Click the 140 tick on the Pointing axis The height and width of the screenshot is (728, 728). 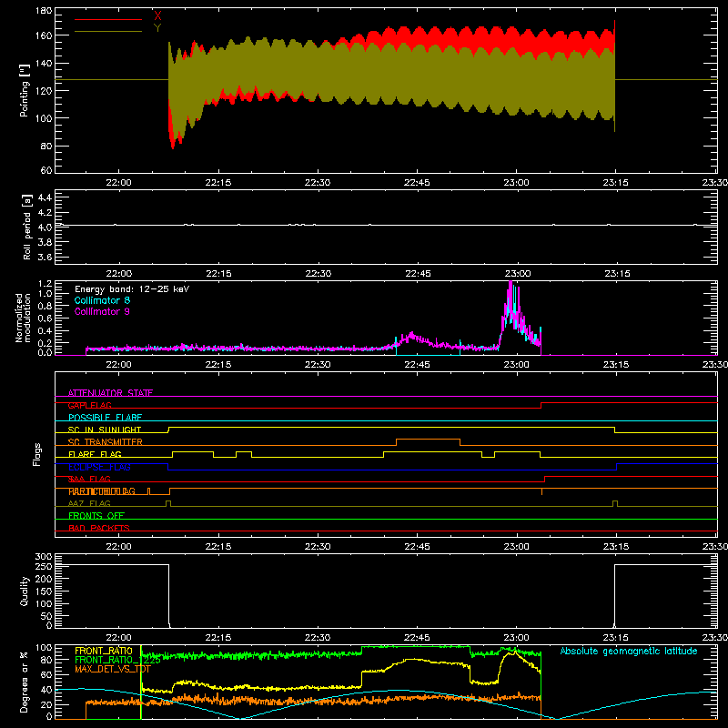coord(44,63)
